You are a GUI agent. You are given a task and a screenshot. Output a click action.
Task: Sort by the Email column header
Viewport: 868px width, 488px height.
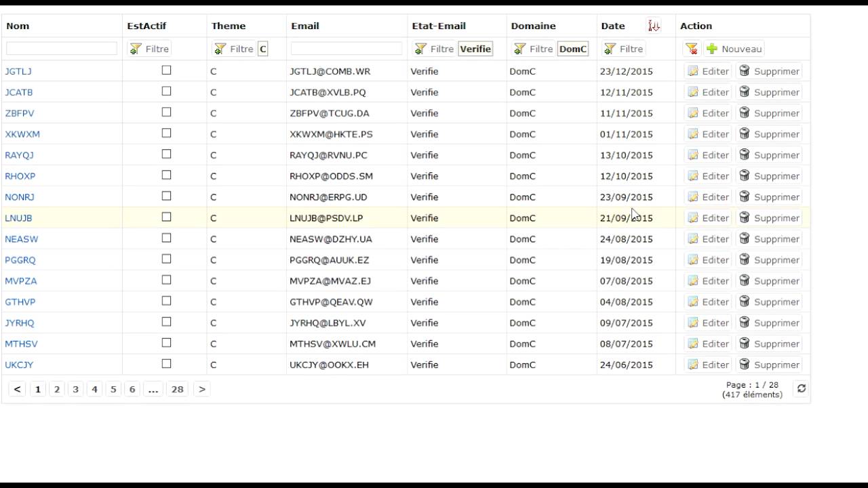pos(305,26)
